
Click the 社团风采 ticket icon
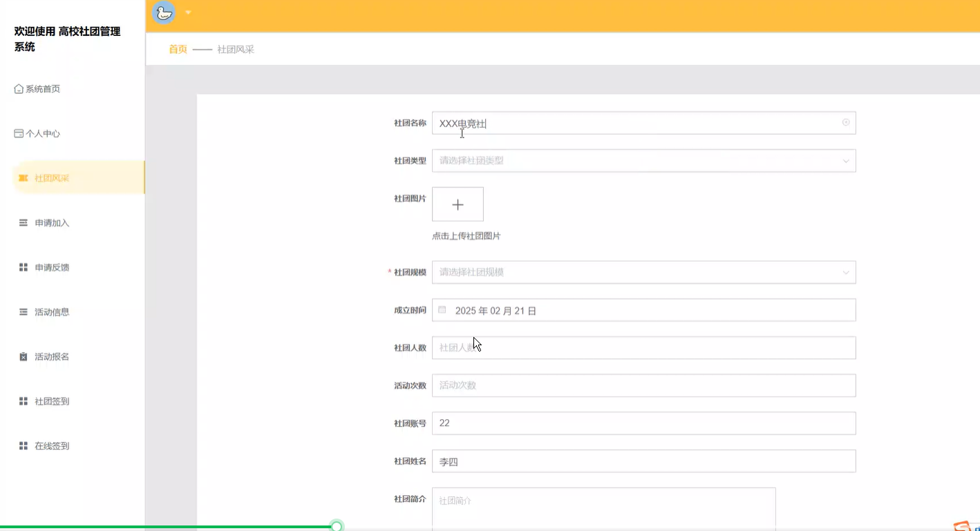pos(23,178)
